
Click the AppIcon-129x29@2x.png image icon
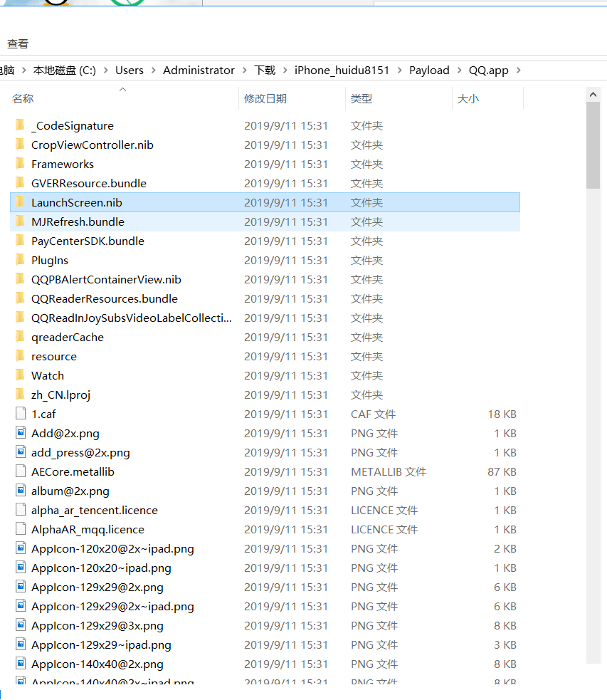pyautogui.click(x=21, y=586)
